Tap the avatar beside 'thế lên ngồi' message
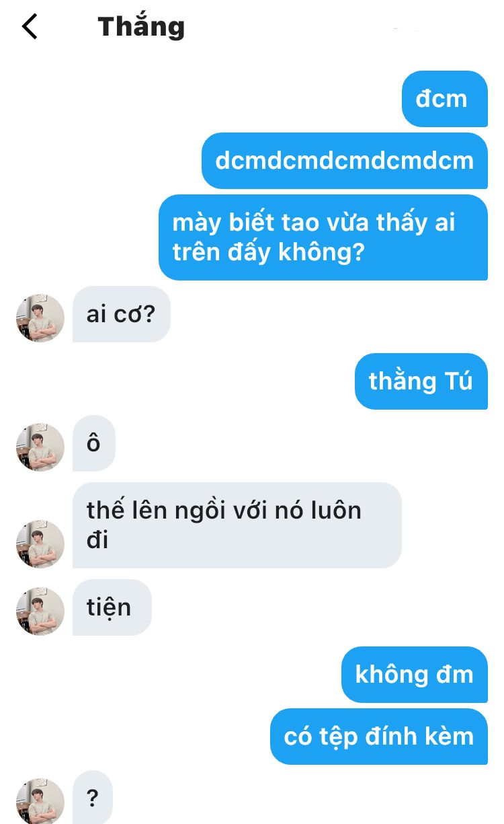504x824 pixels. (40, 544)
